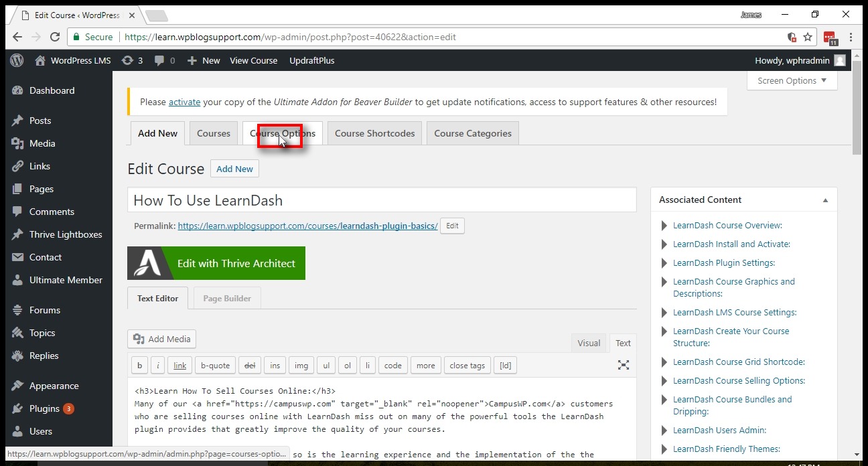Open the Course Options tab
The width and height of the screenshot is (868, 466).
pyautogui.click(x=283, y=133)
